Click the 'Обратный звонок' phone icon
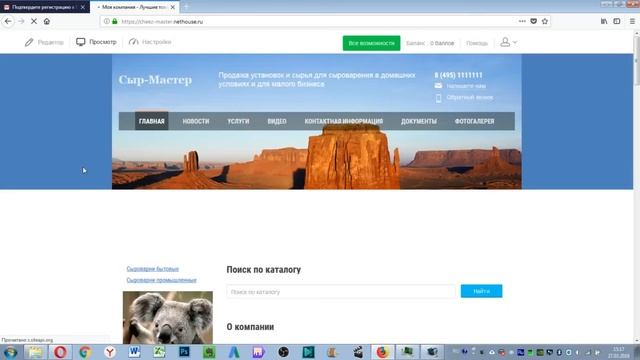Screen dimensions: 640x360 pyautogui.click(x=438, y=98)
